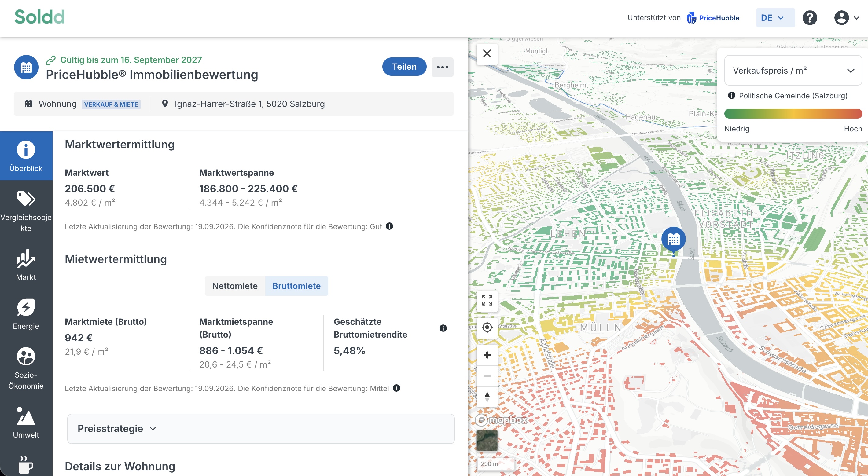Open the help question mark icon
868x476 pixels.
point(809,18)
